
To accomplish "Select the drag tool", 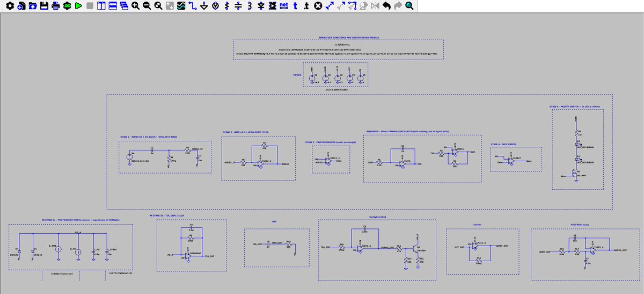I will tap(352, 6).
